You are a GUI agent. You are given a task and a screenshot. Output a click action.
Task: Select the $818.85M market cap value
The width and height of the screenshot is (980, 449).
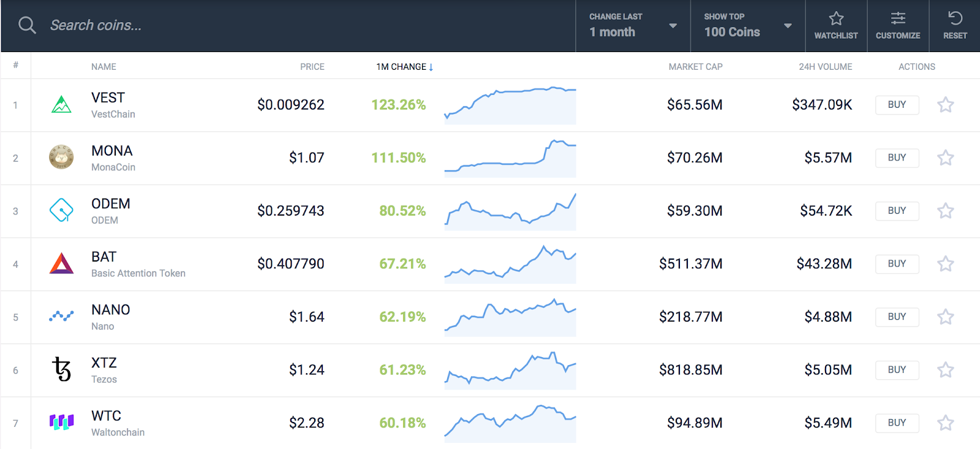[691, 370]
